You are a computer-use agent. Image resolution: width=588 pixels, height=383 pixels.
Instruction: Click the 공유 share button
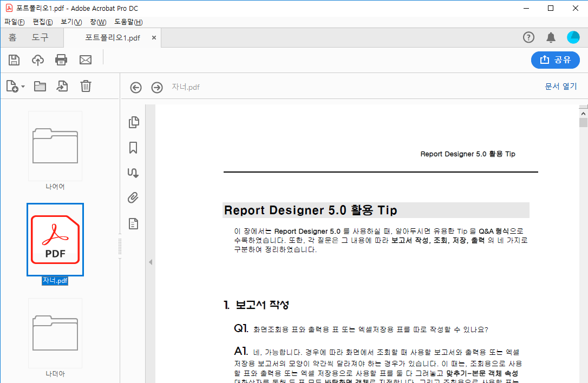[x=556, y=60]
